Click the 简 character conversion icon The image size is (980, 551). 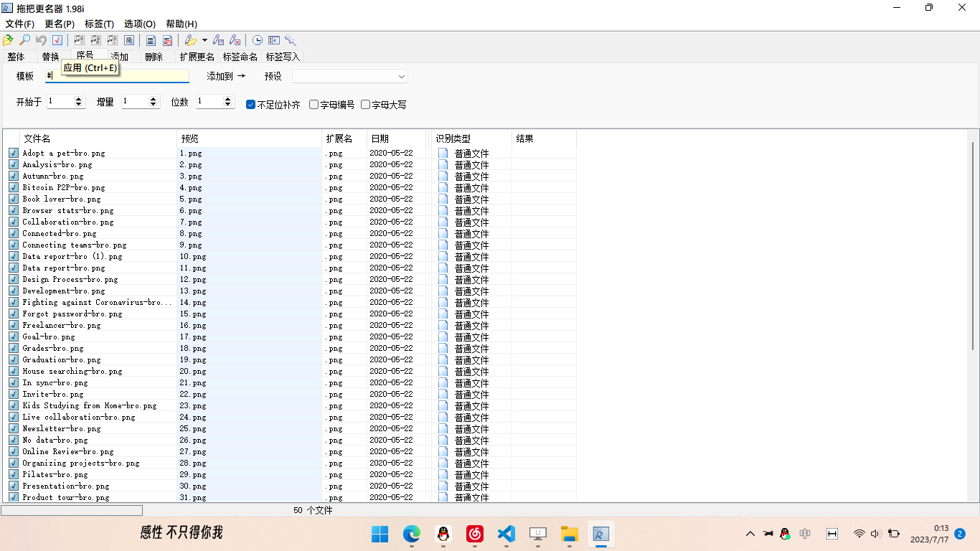tap(129, 40)
